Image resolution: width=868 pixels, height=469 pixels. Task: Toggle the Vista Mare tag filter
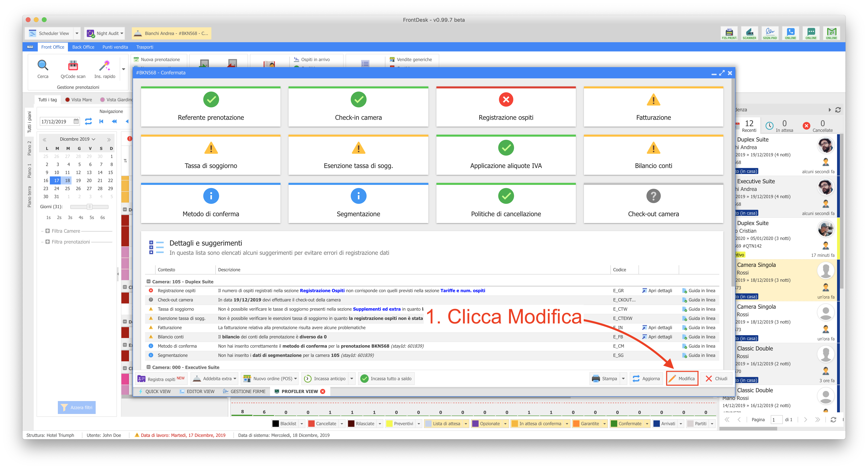click(x=79, y=100)
